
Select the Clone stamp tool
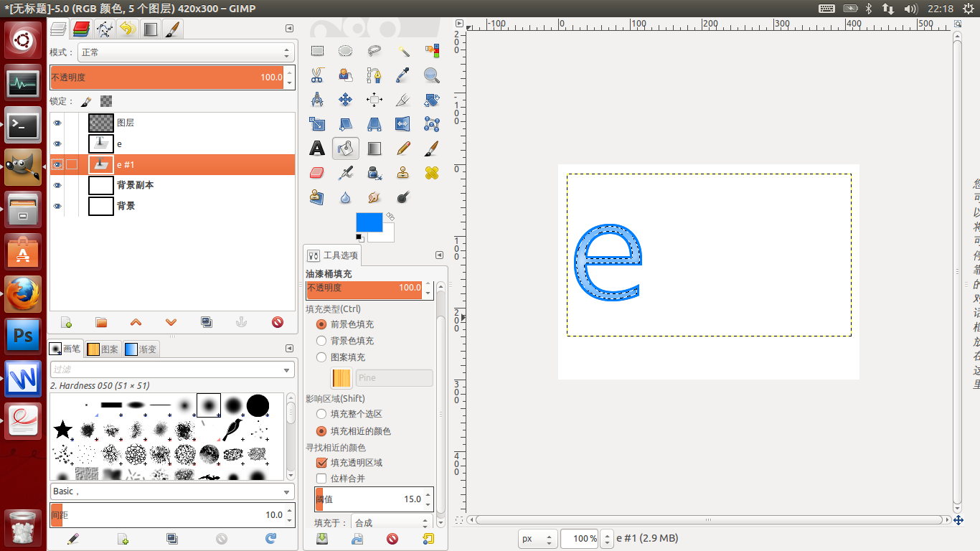(x=403, y=173)
